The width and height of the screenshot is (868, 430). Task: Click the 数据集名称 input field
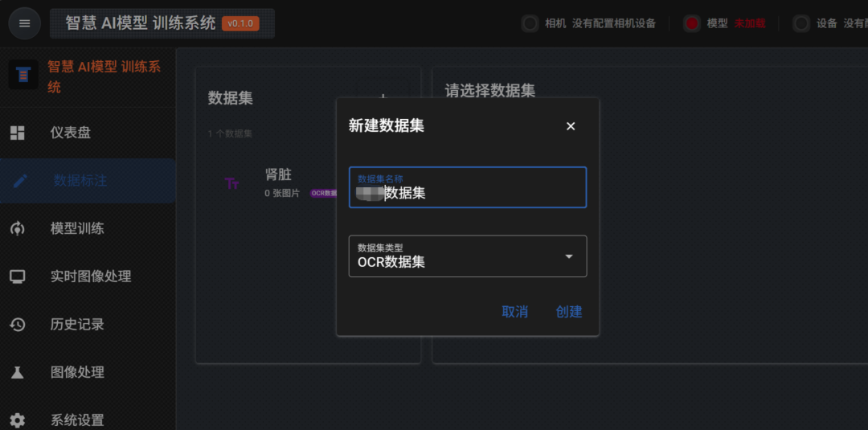pos(468,187)
